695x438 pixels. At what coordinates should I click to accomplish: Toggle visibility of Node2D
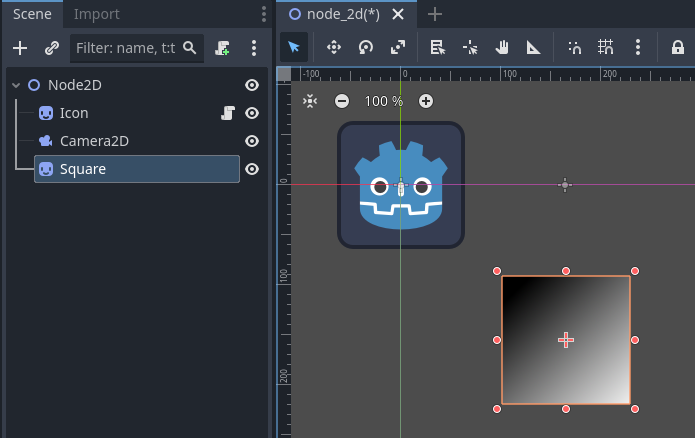pyautogui.click(x=252, y=85)
